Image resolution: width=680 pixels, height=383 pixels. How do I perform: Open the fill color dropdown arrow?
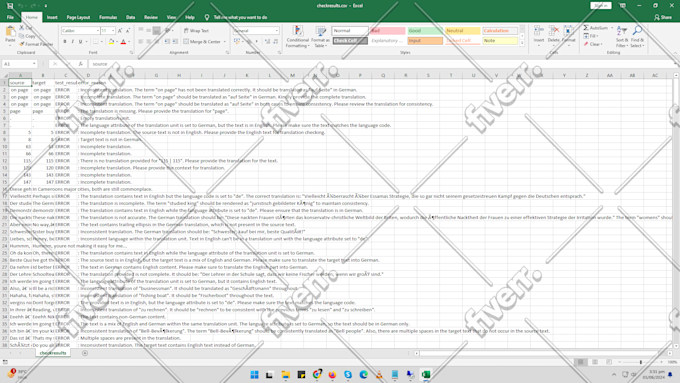tap(117, 42)
